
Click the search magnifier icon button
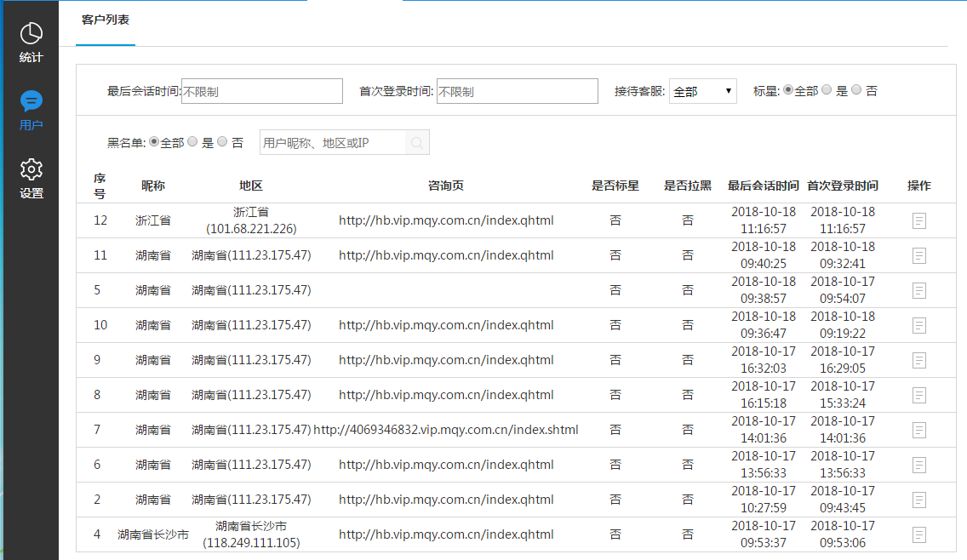(x=417, y=143)
